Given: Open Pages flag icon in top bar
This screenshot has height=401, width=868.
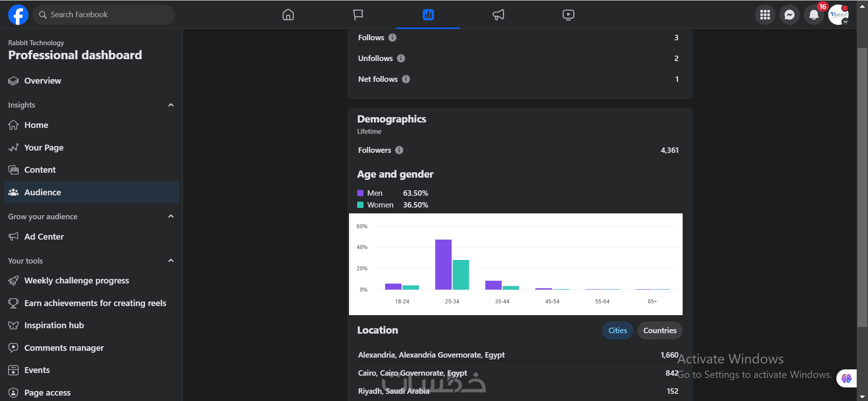Looking at the screenshot, I should coord(358,15).
